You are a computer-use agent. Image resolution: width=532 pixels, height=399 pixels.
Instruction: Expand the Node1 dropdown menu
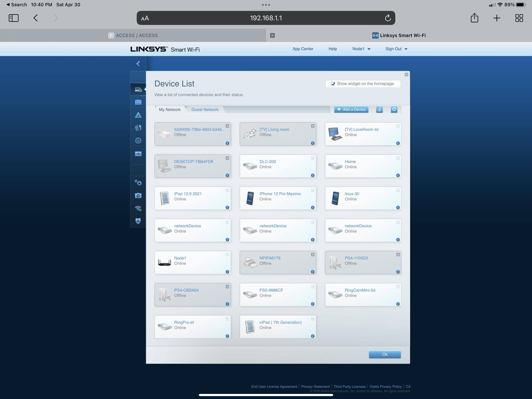tap(361, 49)
